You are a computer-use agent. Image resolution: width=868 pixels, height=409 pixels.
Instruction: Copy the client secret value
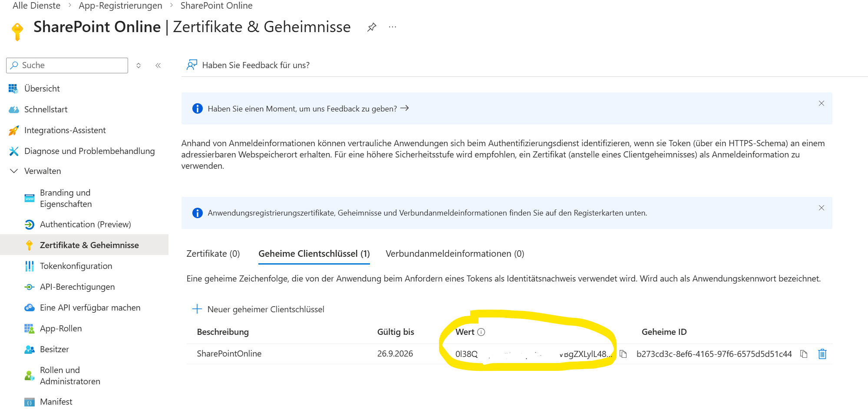coord(623,354)
